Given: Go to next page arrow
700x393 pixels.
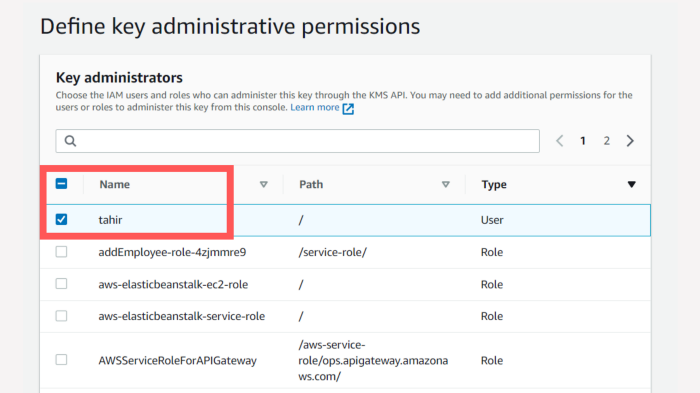Looking at the screenshot, I should coord(630,141).
